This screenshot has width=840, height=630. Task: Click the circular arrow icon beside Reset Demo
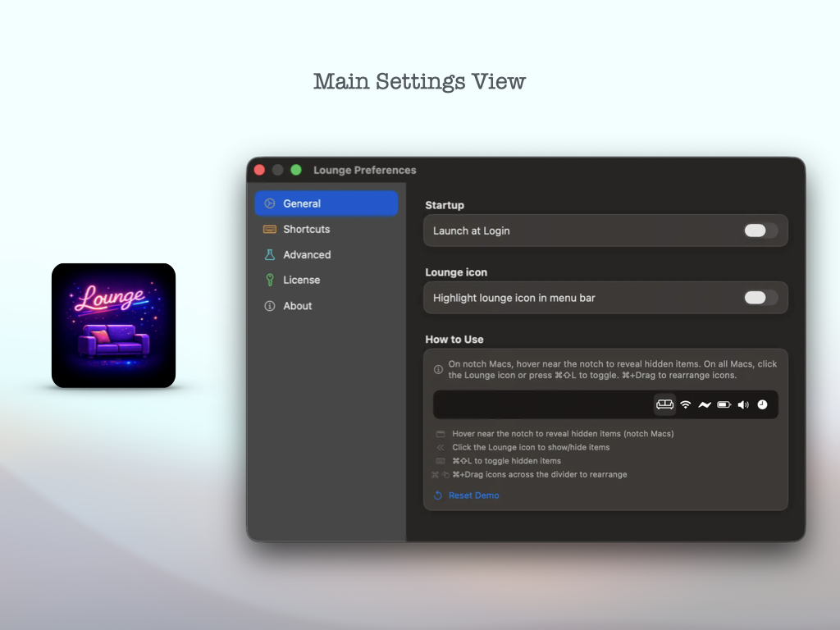coord(438,495)
